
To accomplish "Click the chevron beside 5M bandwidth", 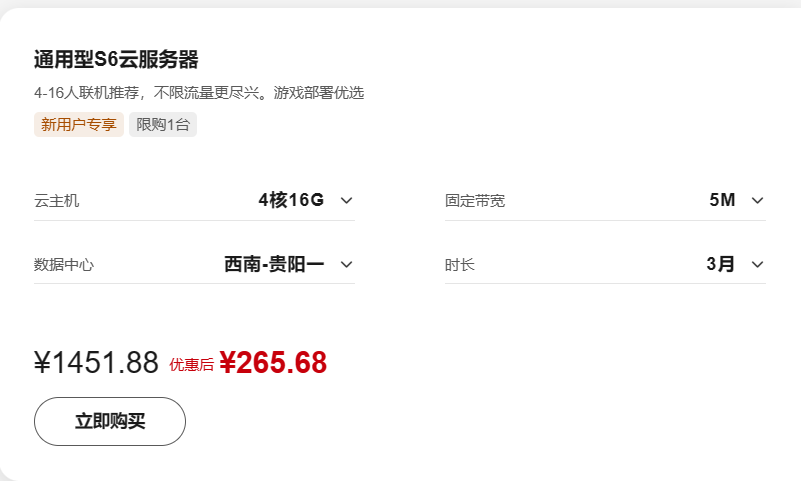I will coord(757,200).
